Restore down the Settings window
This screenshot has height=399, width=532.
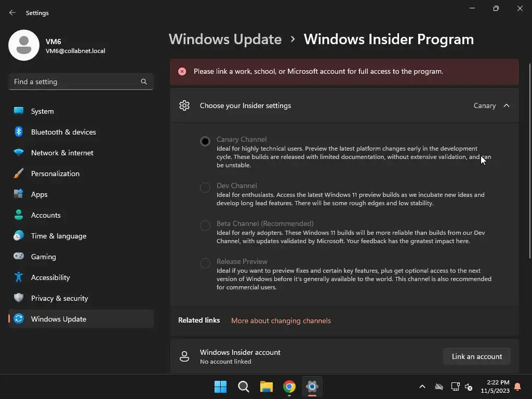click(496, 8)
